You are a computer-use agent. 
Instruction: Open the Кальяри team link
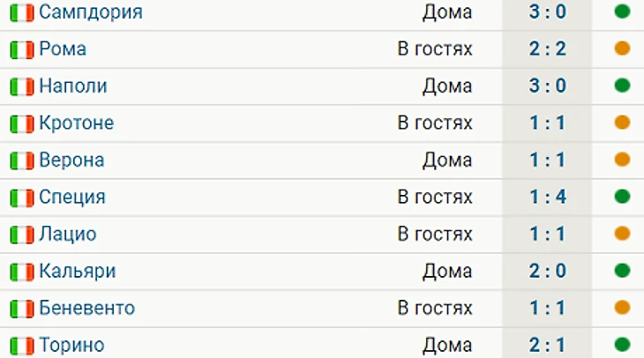(x=78, y=271)
